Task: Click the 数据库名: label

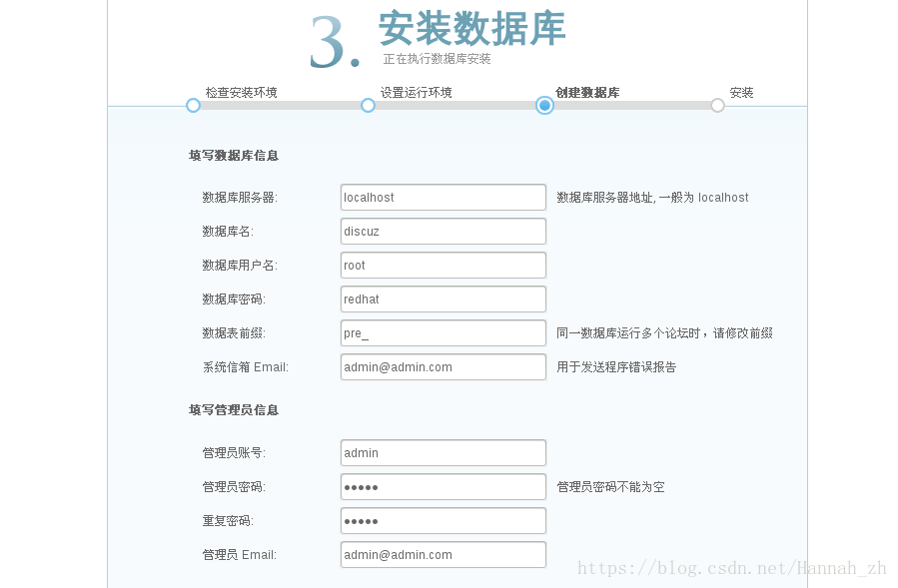Action: (228, 232)
